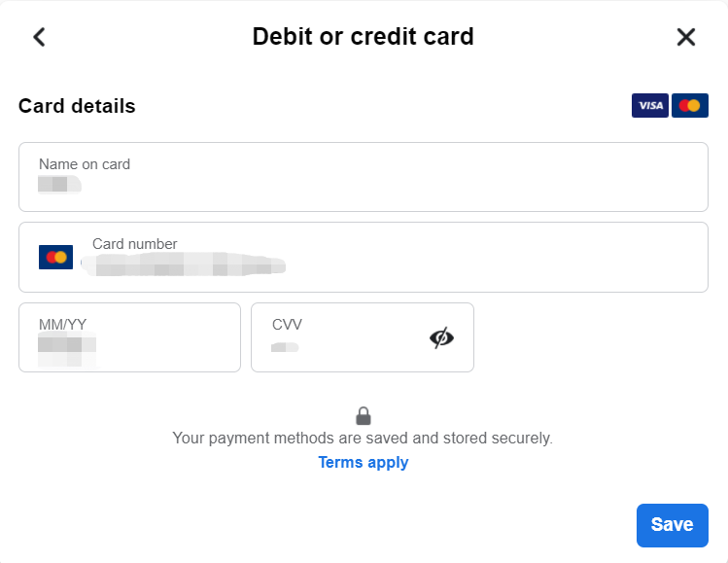Click the secure storage notice text

[363, 439]
